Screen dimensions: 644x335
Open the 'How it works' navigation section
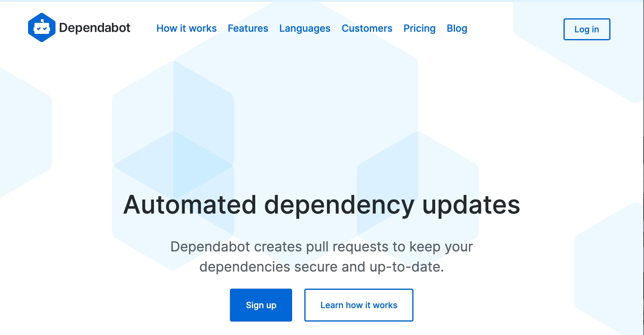[x=187, y=29]
